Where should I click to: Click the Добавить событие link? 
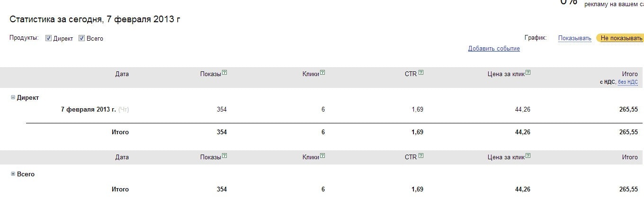(x=494, y=49)
